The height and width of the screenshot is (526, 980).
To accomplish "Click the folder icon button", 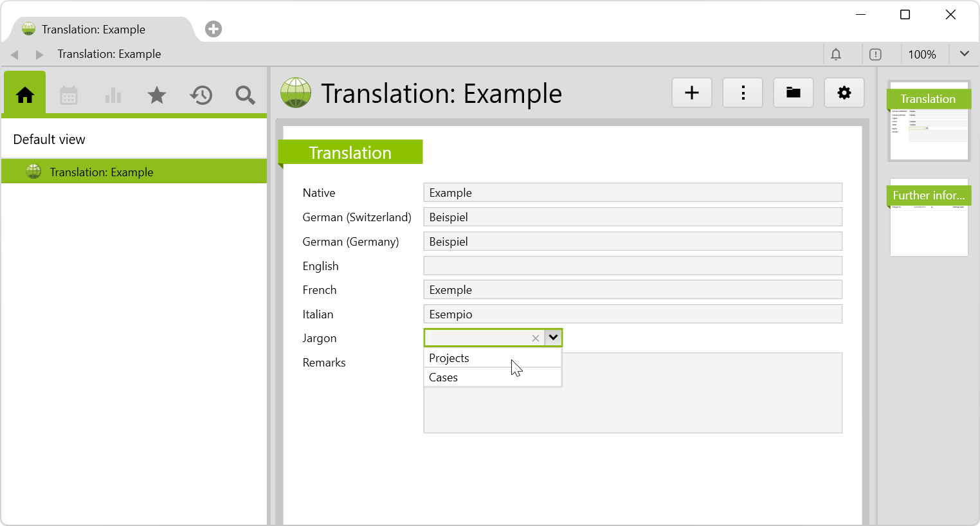I will [x=794, y=93].
